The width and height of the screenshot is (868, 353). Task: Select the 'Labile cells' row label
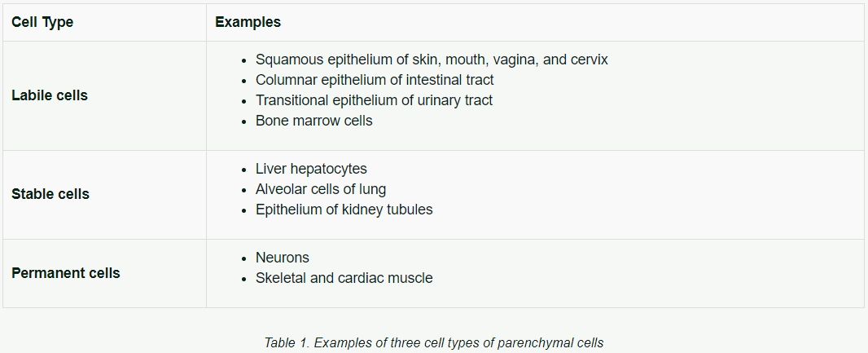50,95
